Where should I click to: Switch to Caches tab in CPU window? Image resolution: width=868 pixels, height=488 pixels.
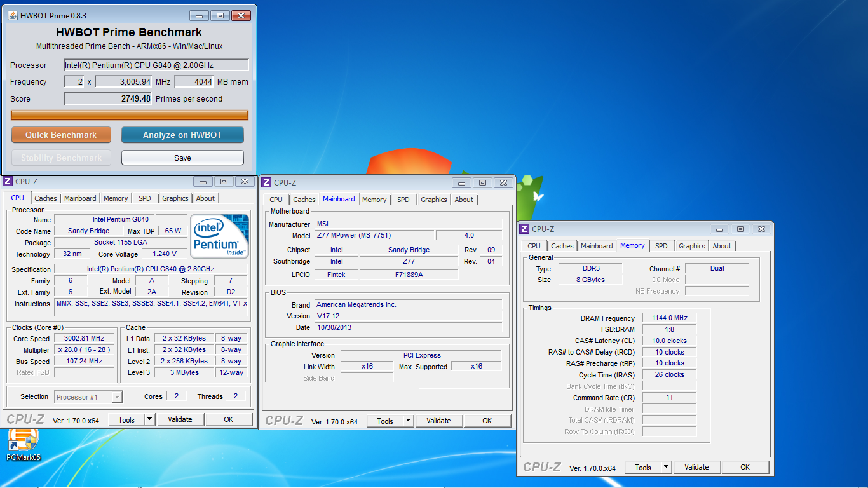pyautogui.click(x=46, y=198)
